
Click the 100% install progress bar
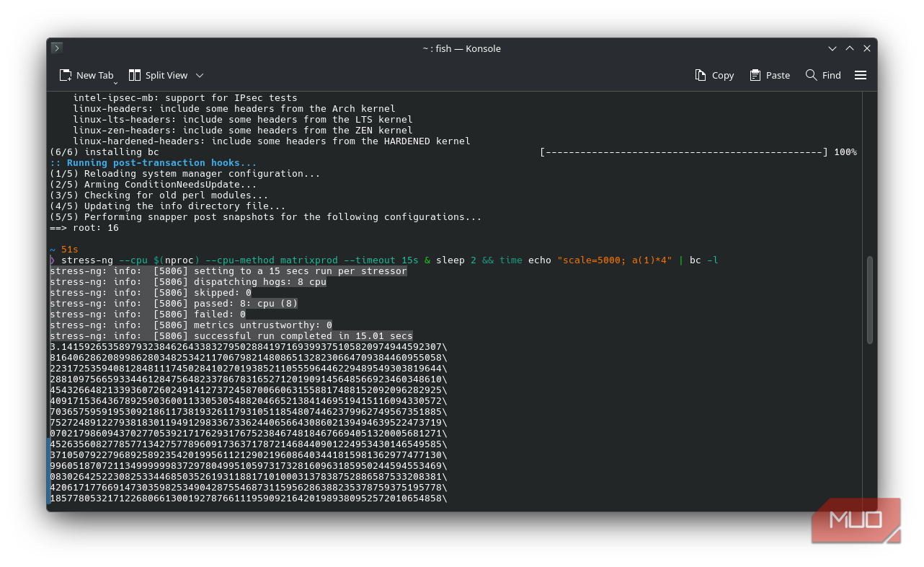coord(698,151)
